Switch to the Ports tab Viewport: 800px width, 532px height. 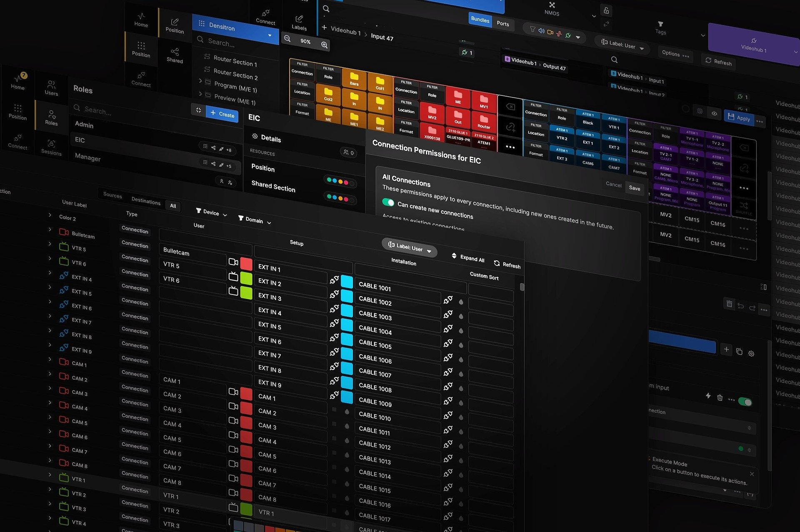click(502, 24)
